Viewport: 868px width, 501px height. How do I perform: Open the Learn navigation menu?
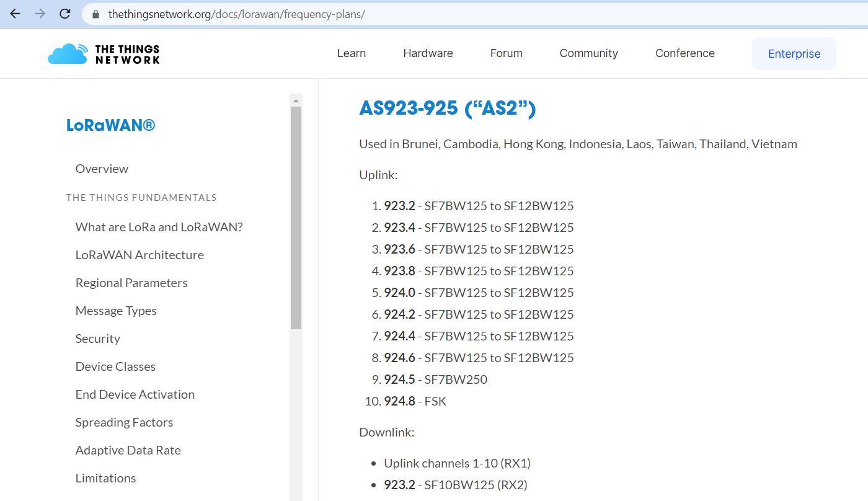tap(351, 53)
